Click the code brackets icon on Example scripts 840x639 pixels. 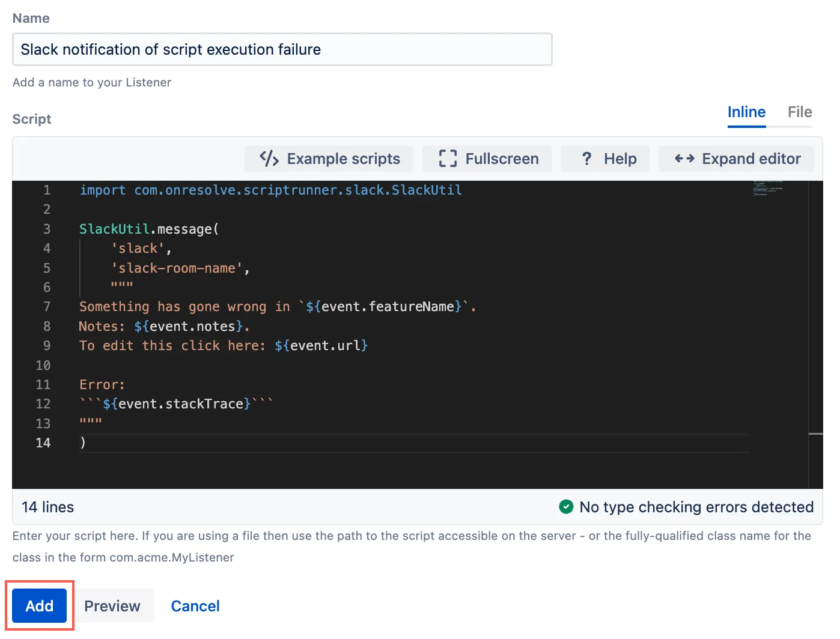click(x=269, y=159)
